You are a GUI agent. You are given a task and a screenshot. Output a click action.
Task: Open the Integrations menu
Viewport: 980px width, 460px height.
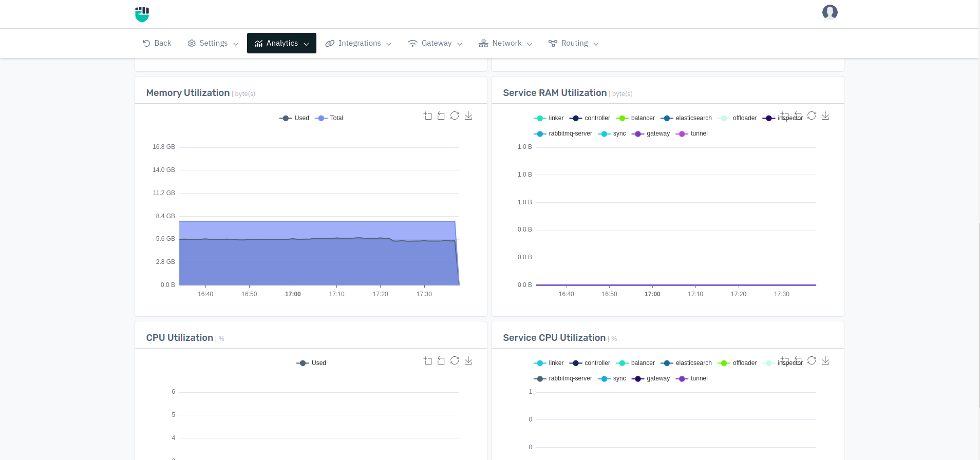[359, 43]
